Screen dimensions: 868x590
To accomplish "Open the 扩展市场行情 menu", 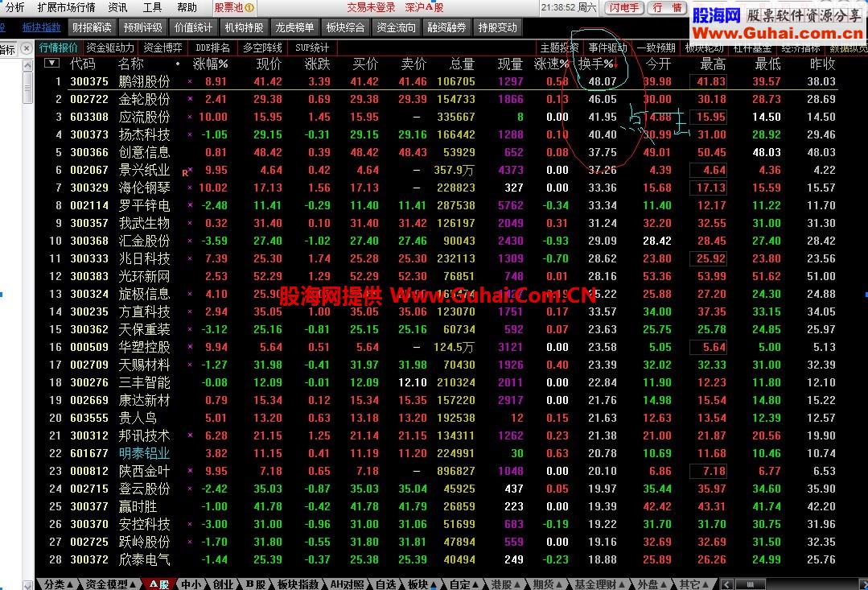I will pos(66,8).
